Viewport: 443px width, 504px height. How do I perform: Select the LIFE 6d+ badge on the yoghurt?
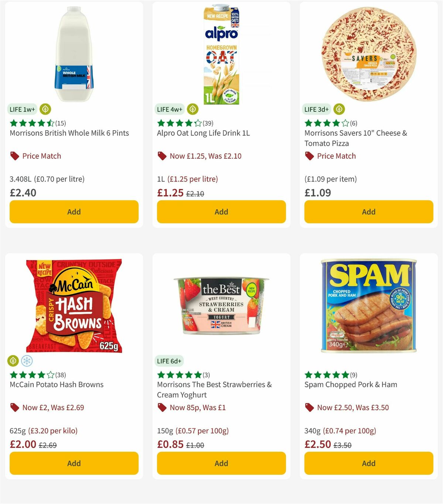169,361
